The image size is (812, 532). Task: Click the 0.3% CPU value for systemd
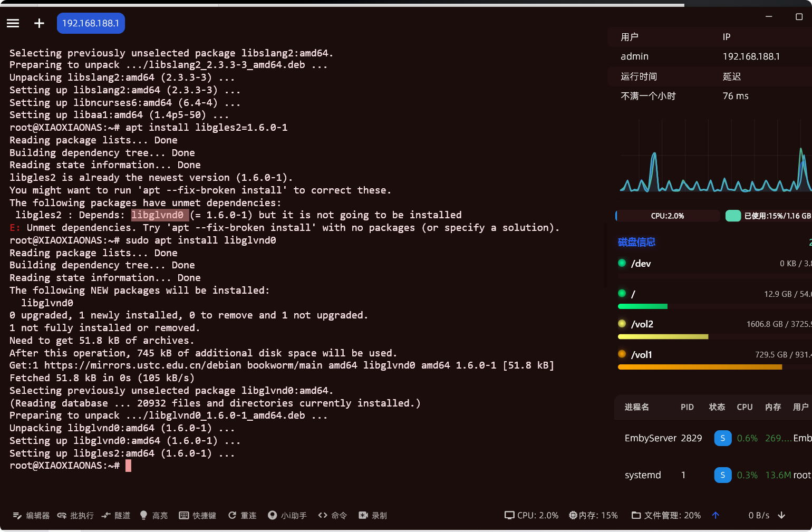click(747, 475)
